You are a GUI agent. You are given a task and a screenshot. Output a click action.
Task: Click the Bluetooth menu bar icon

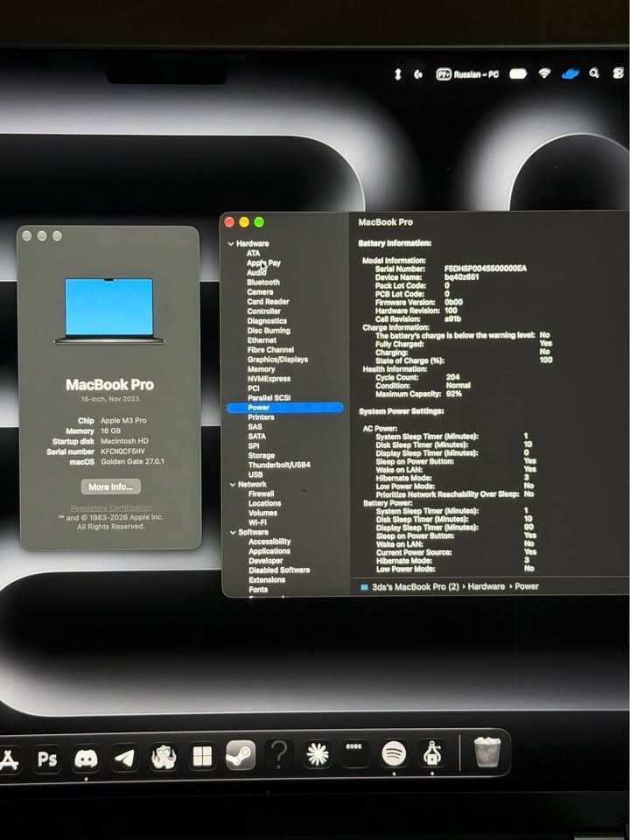[x=397, y=74]
